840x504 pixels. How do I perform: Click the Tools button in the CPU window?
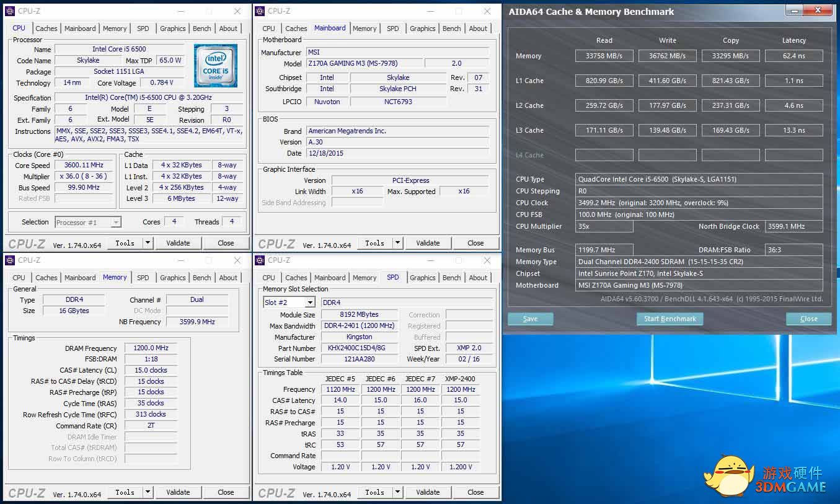125,243
